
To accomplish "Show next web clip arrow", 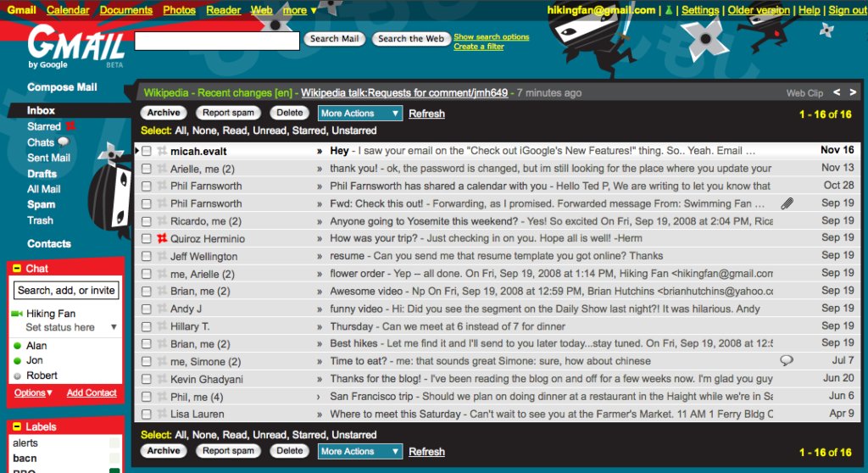I will pyautogui.click(x=853, y=92).
